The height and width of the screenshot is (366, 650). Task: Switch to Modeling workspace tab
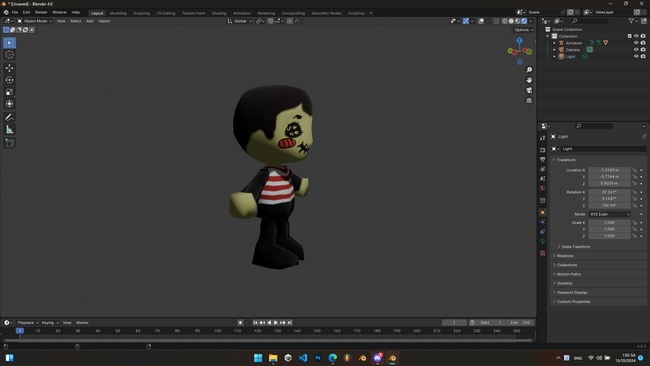coord(118,13)
